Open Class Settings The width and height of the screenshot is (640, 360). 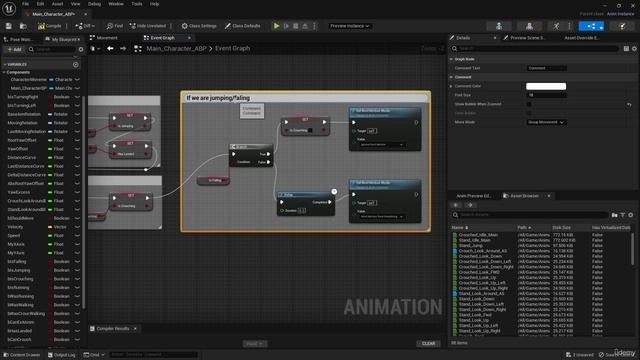pos(199,26)
